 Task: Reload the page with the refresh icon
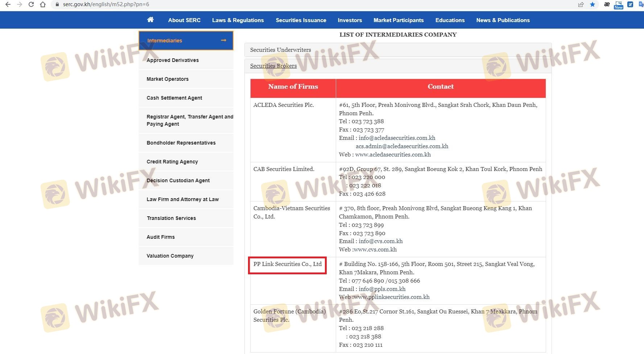(31, 4)
